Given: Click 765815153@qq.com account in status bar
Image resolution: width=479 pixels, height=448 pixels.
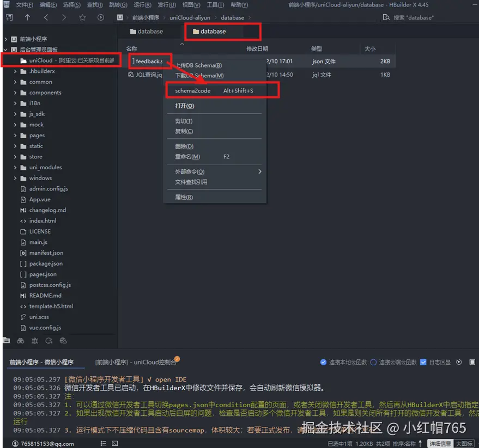Looking at the screenshot, I should pyautogui.click(x=47, y=444).
